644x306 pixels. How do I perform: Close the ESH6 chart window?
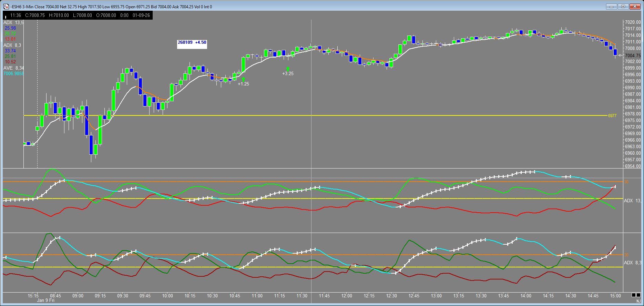(x=635, y=7)
